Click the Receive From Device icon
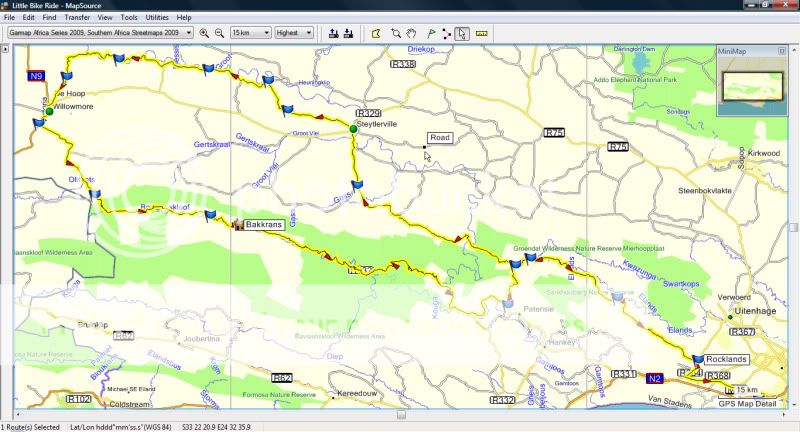Image resolution: width=800 pixels, height=432 pixels. pyautogui.click(x=349, y=33)
